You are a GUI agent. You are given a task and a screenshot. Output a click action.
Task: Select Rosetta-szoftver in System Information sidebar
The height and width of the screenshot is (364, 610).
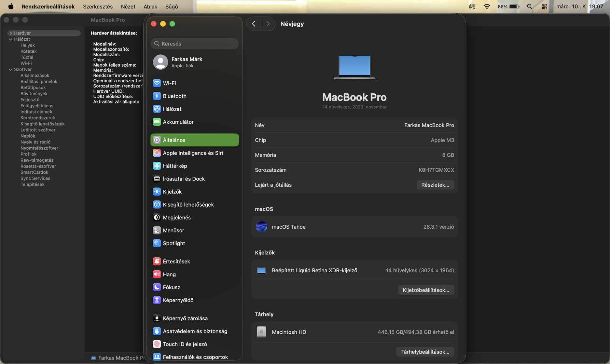click(x=38, y=166)
